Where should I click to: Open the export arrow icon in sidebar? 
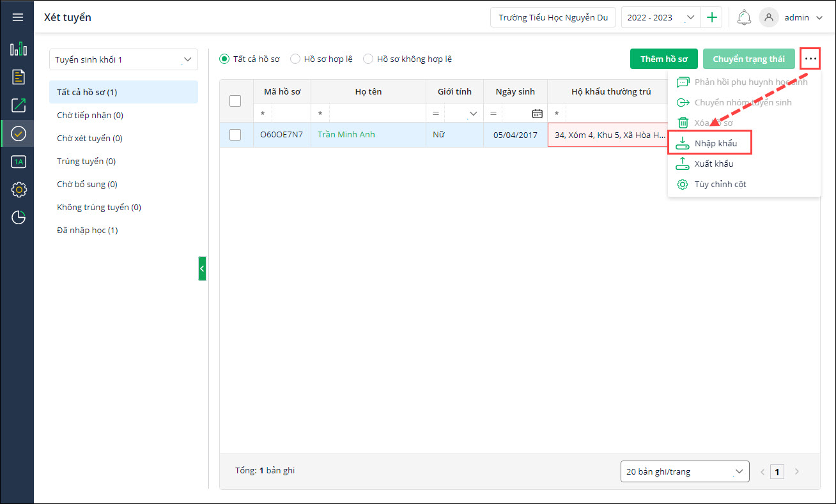point(18,105)
